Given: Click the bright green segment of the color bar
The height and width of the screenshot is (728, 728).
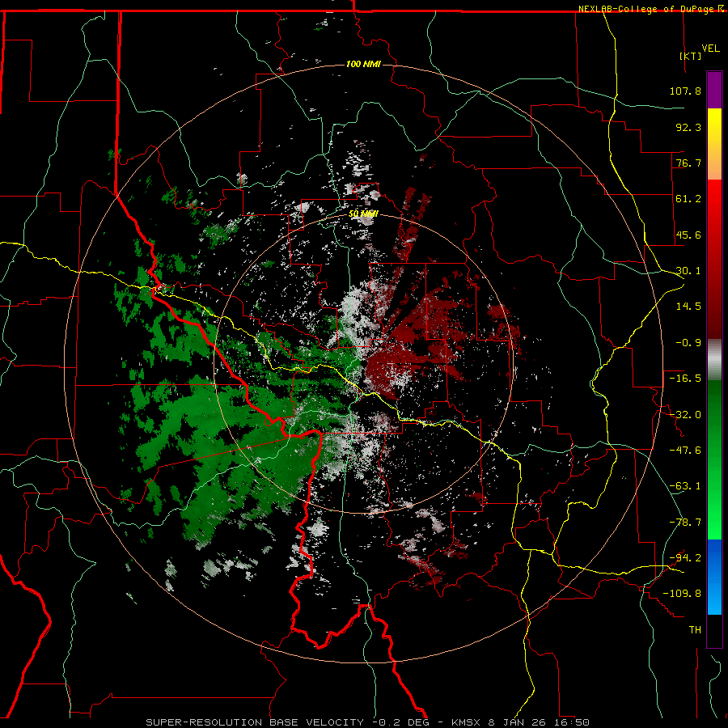Looking at the screenshot, I should (714, 459).
